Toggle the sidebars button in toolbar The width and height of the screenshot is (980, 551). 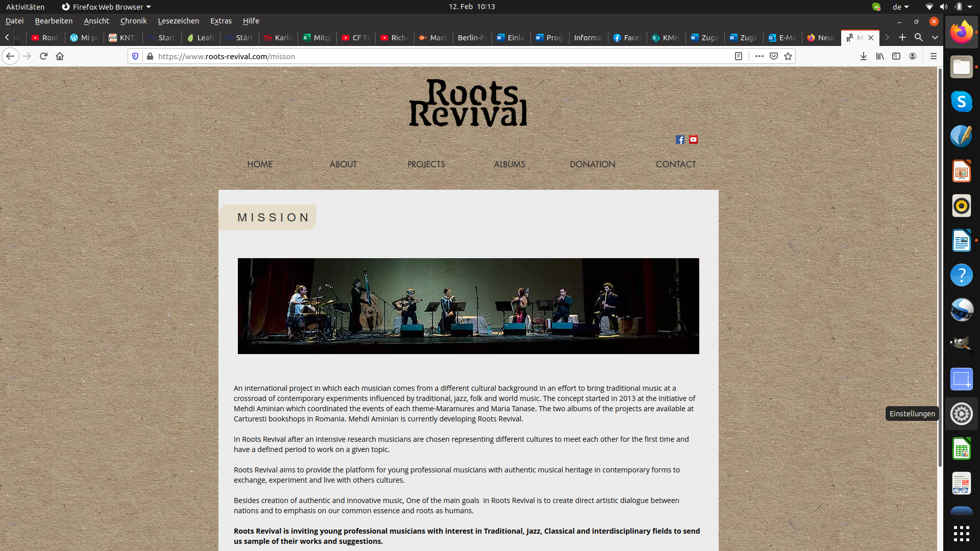pyautogui.click(x=896, y=56)
